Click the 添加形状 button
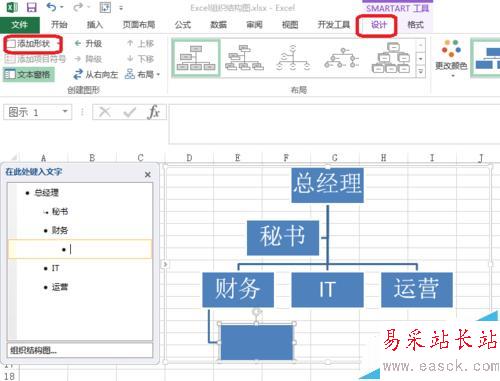This screenshot has width=500, height=381. pos(32,44)
